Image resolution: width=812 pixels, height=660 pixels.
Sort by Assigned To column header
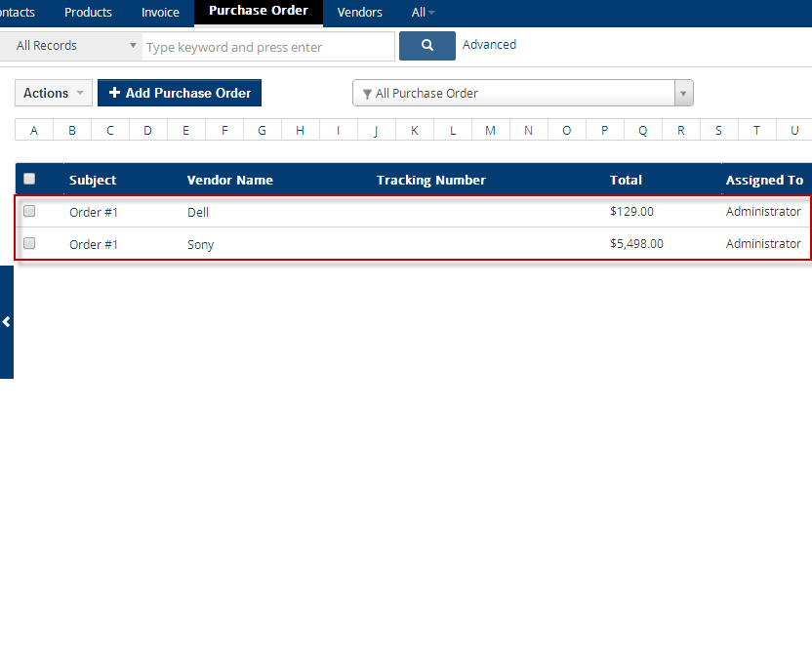coord(764,180)
